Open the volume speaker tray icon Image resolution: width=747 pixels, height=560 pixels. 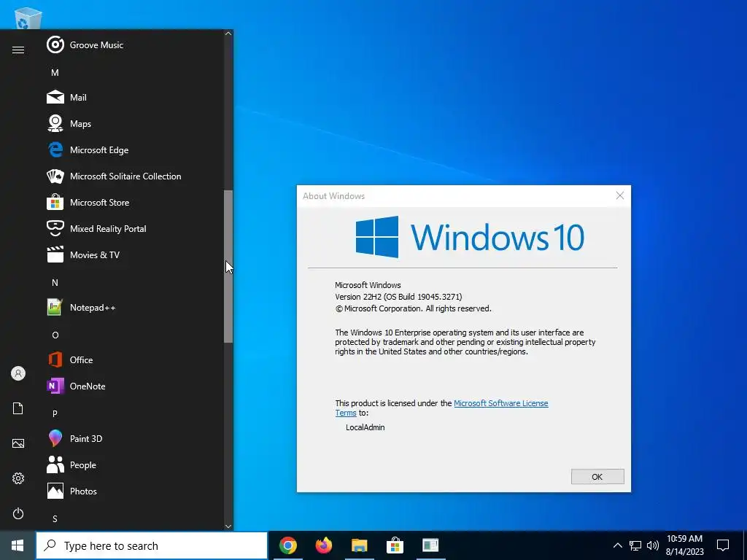pos(653,545)
